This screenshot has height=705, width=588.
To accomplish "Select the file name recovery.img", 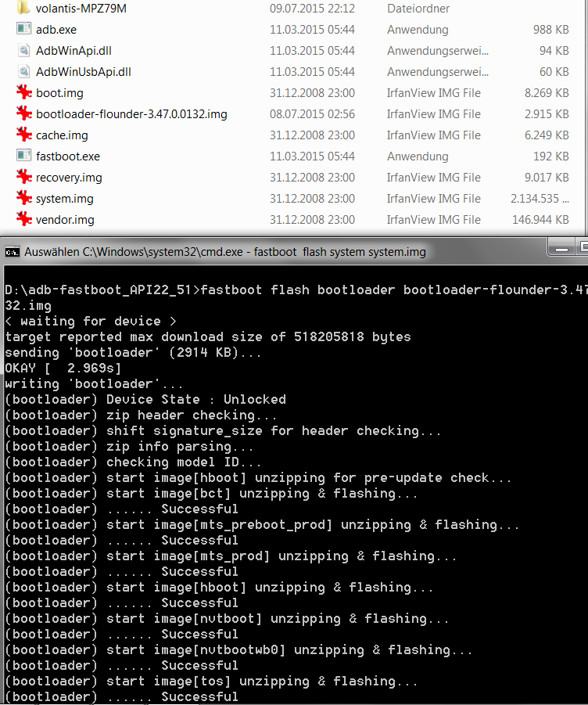I will (x=69, y=178).
